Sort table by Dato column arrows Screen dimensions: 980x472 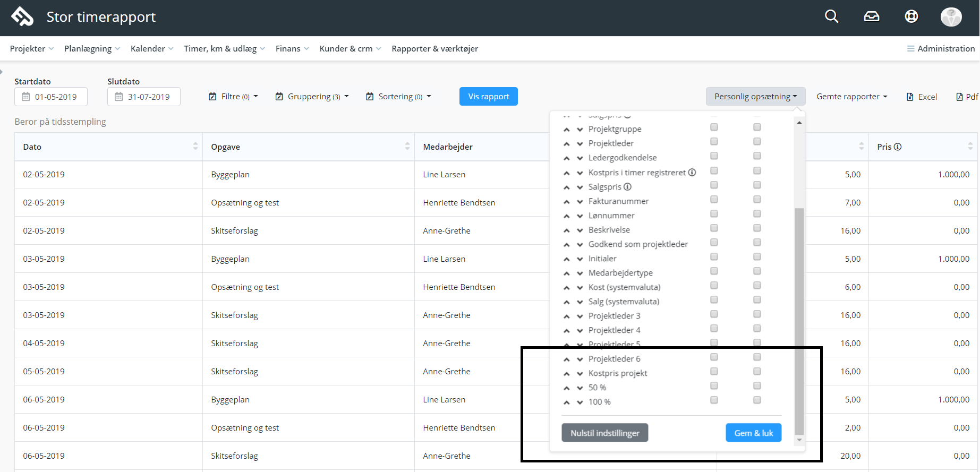pyautogui.click(x=195, y=146)
